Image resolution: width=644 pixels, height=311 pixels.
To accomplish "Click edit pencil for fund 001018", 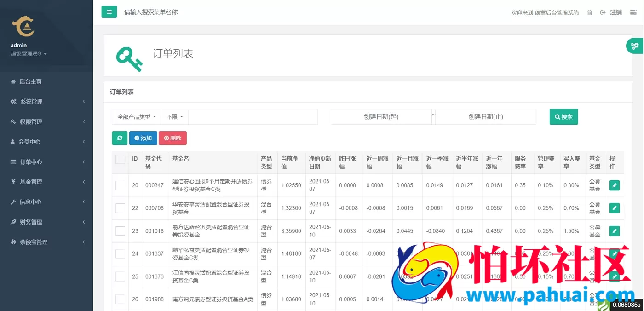I will pyautogui.click(x=614, y=231).
